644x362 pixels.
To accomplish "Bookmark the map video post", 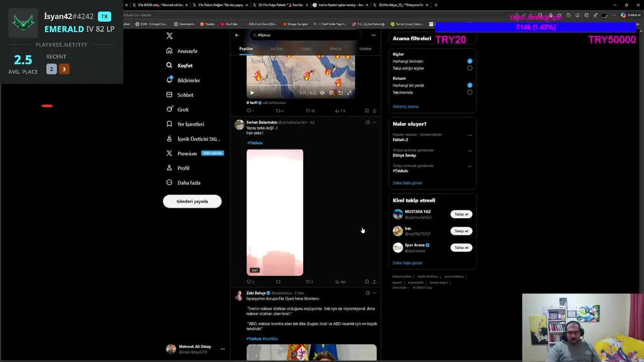I will [x=367, y=111].
